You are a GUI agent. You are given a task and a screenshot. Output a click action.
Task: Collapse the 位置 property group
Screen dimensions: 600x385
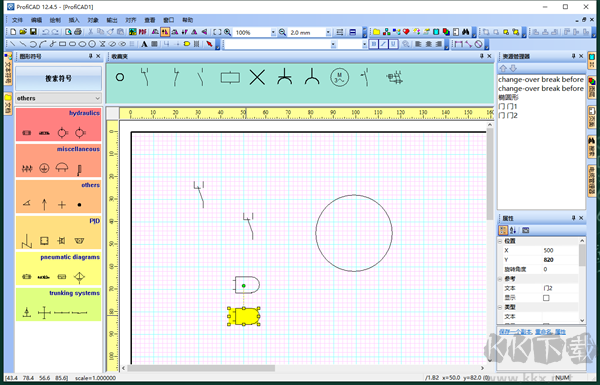[x=500, y=241]
